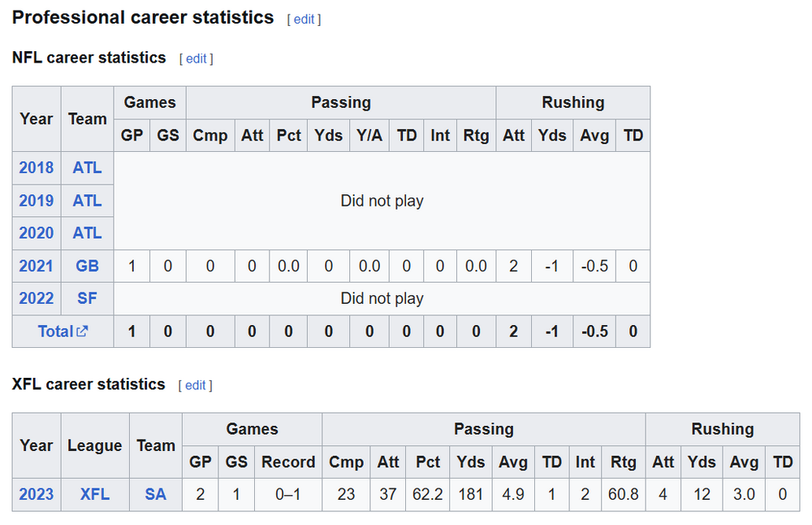The height and width of the screenshot is (525, 812).
Task: Open the Total stats link
Action: coord(56,332)
